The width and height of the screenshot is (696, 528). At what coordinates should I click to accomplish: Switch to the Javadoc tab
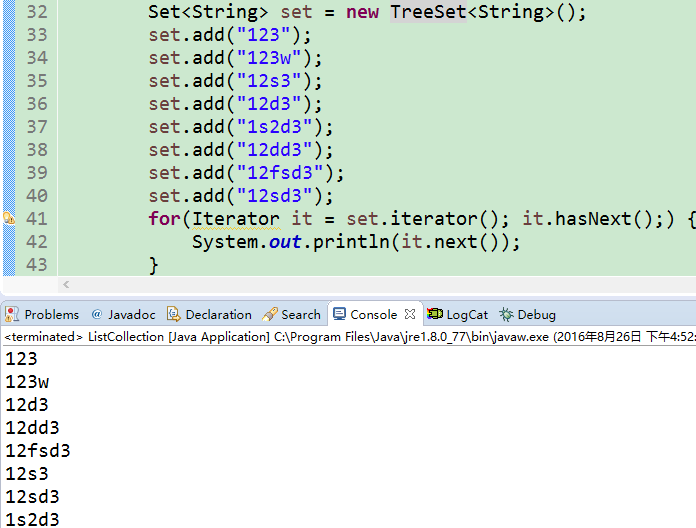[x=131, y=314]
